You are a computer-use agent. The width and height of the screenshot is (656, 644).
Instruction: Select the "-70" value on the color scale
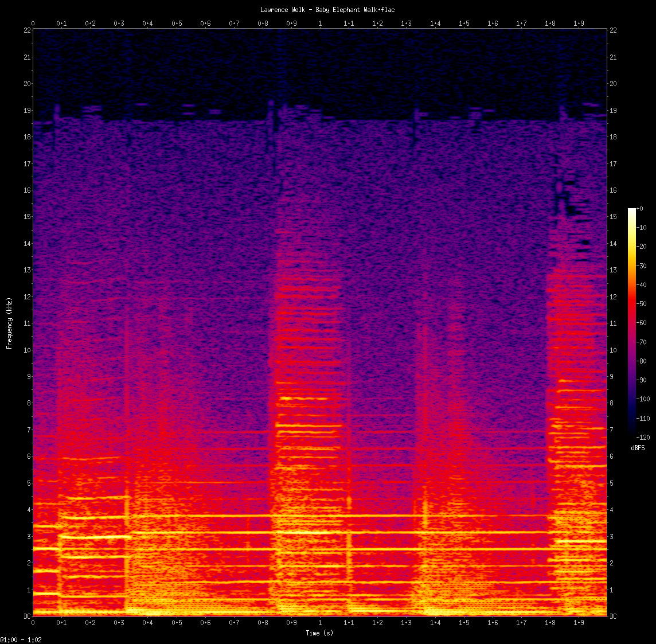coord(641,342)
